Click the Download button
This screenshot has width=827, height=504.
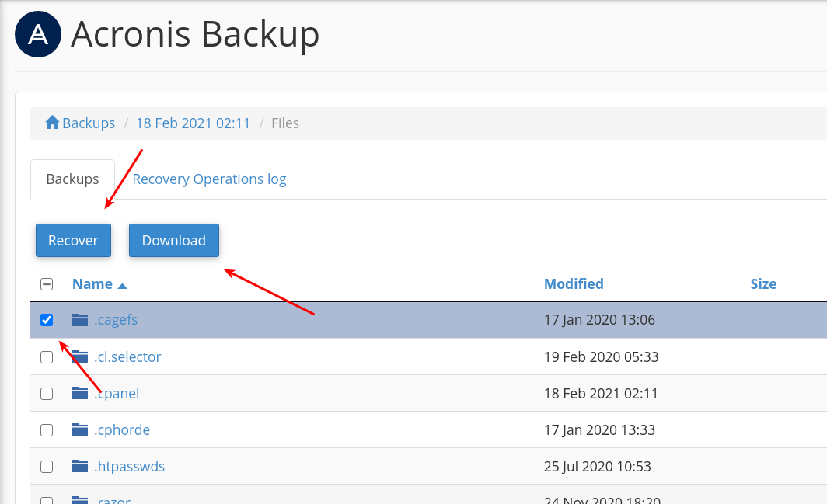173,240
